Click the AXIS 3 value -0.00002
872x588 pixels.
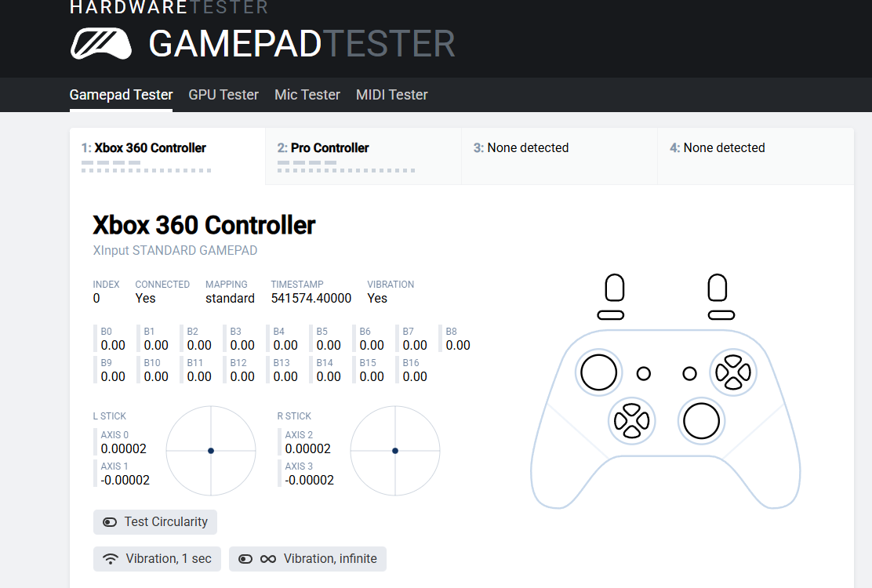(x=309, y=480)
